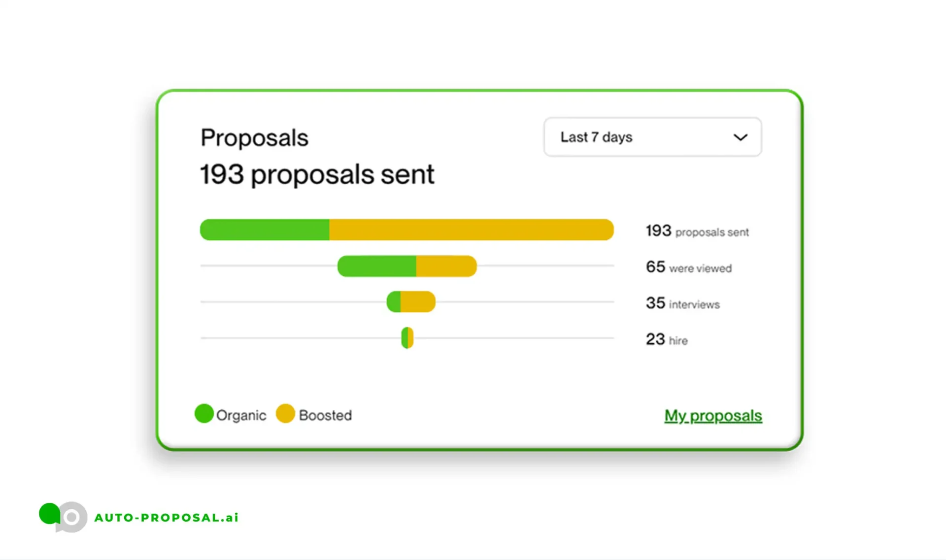Viewport: 946px width, 560px height.
Task: Click yellow segment of the interviews bar
Action: (x=418, y=302)
